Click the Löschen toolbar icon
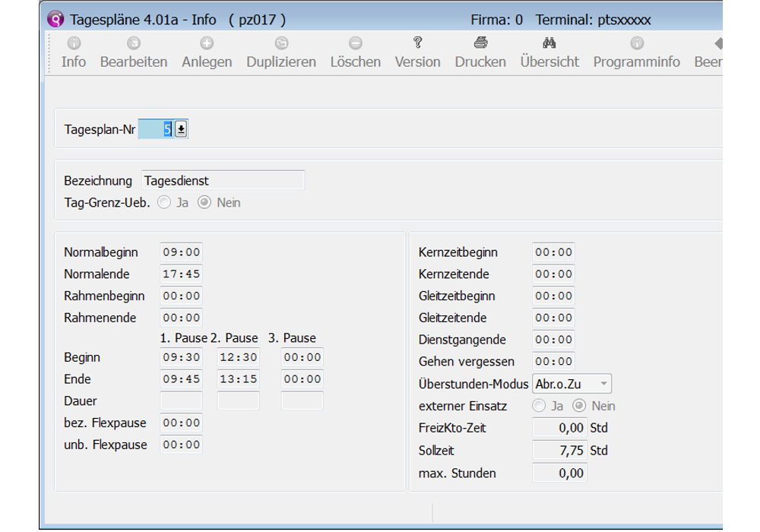Screen dimensions: 760x532 pyautogui.click(x=355, y=44)
